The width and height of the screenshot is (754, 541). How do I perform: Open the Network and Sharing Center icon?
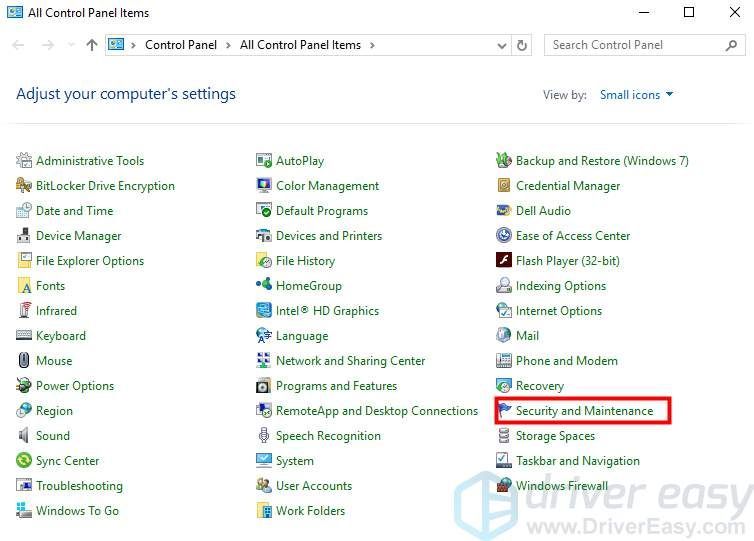pyautogui.click(x=264, y=360)
